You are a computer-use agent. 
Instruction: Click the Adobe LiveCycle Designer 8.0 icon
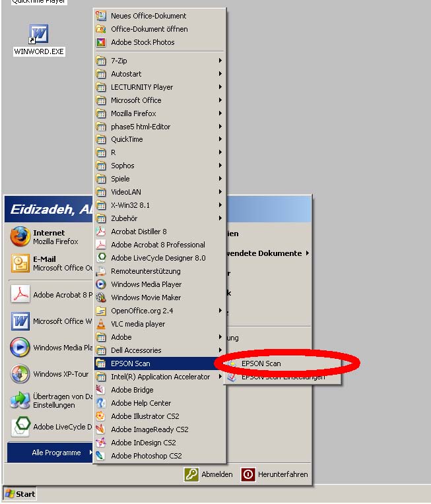101,258
